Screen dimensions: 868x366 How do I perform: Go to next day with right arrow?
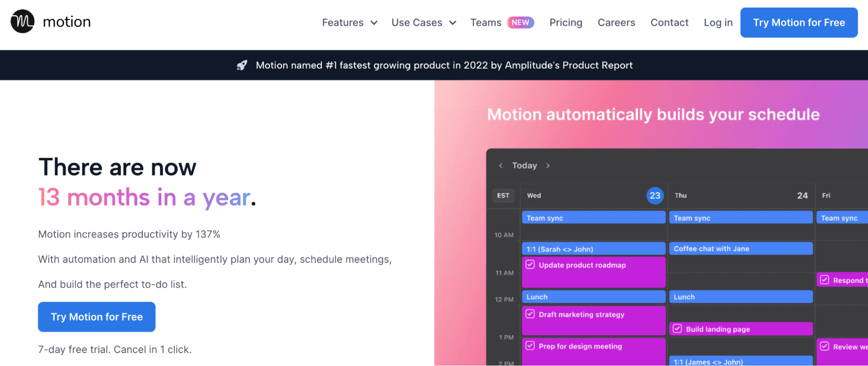(x=548, y=166)
